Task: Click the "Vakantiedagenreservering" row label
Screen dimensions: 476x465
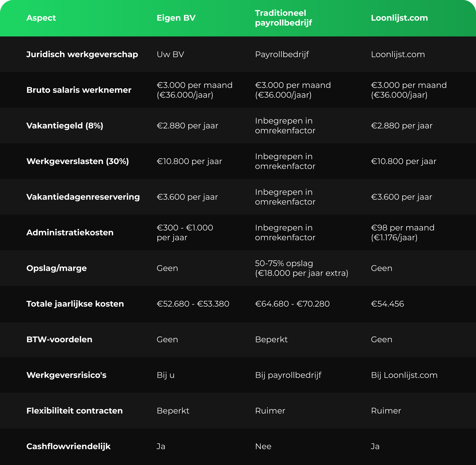Action: click(83, 197)
